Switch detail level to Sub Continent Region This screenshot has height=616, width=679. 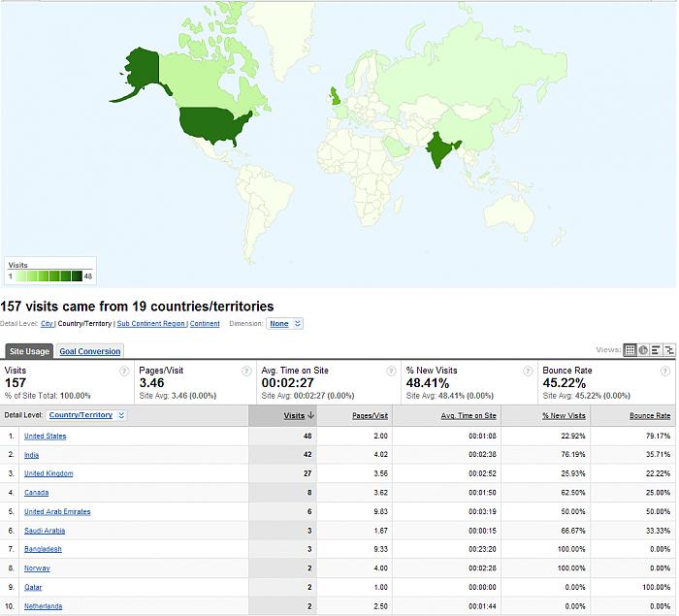coord(150,324)
